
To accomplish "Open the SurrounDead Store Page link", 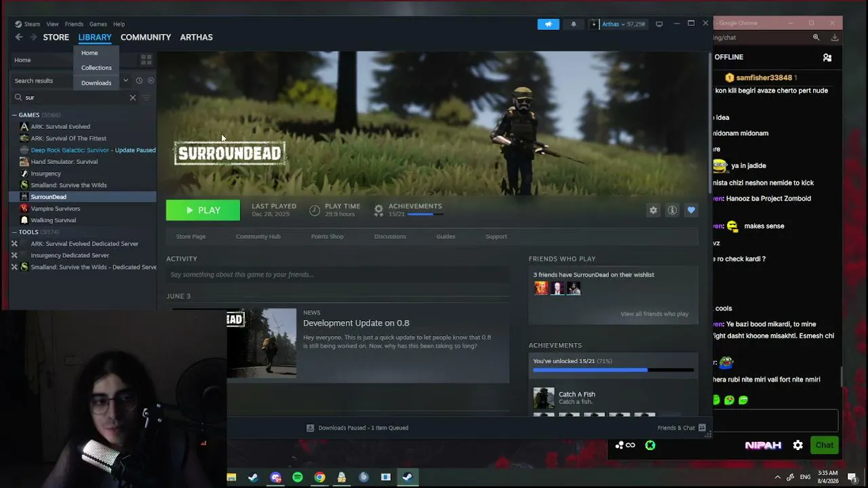I will [x=191, y=237].
